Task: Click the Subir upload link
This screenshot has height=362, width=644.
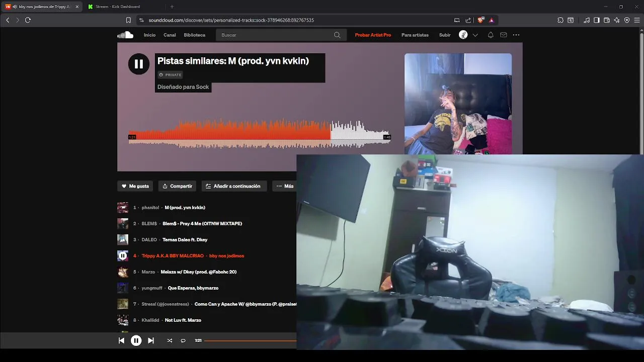Action: pyautogui.click(x=445, y=35)
